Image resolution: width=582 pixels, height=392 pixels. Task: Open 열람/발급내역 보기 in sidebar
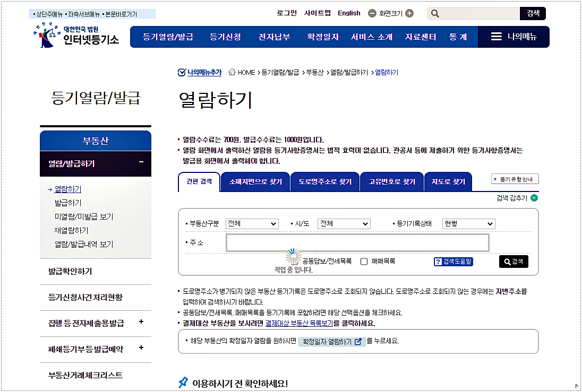pos(84,244)
